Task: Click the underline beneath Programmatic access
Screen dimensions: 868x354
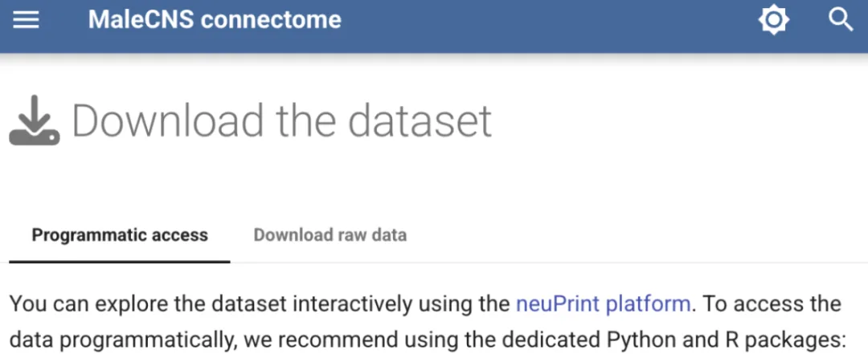Action: click(x=120, y=261)
